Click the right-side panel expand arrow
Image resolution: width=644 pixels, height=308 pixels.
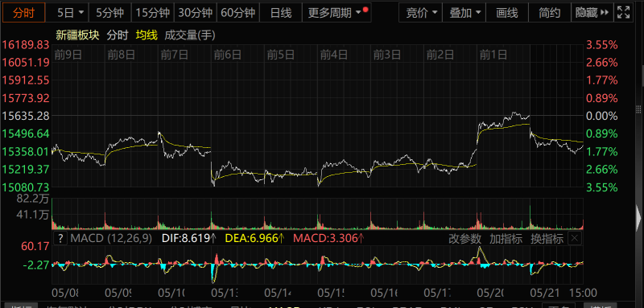(638, 217)
